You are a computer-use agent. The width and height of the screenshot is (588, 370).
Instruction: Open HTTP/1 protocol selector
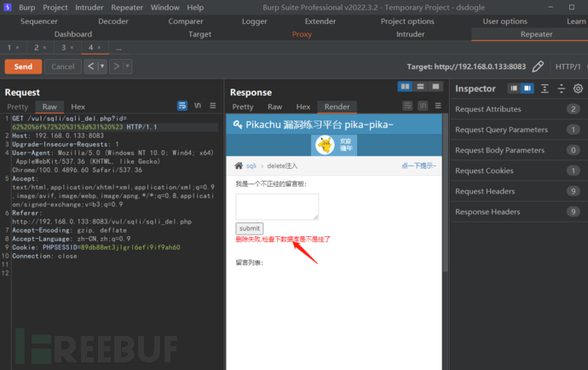568,66
